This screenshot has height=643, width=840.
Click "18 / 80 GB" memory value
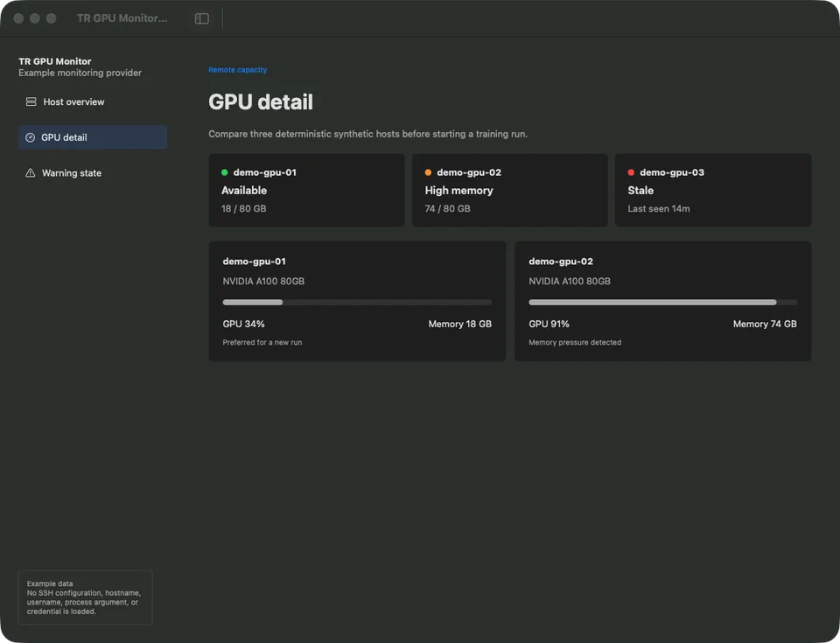[244, 209]
